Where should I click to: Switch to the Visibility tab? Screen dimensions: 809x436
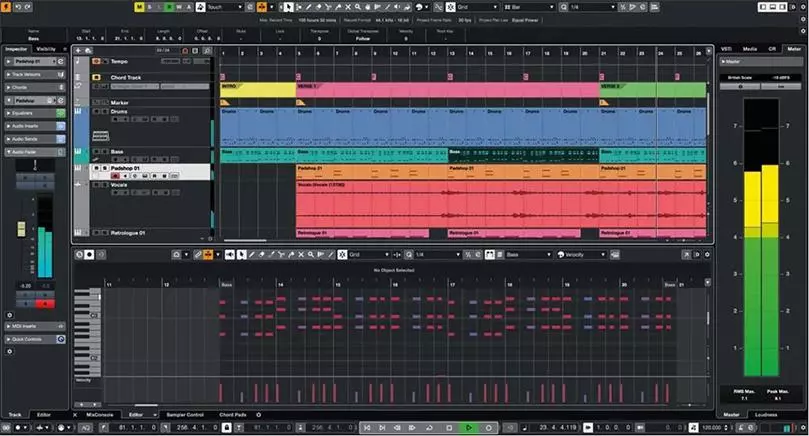pyautogui.click(x=46, y=49)
